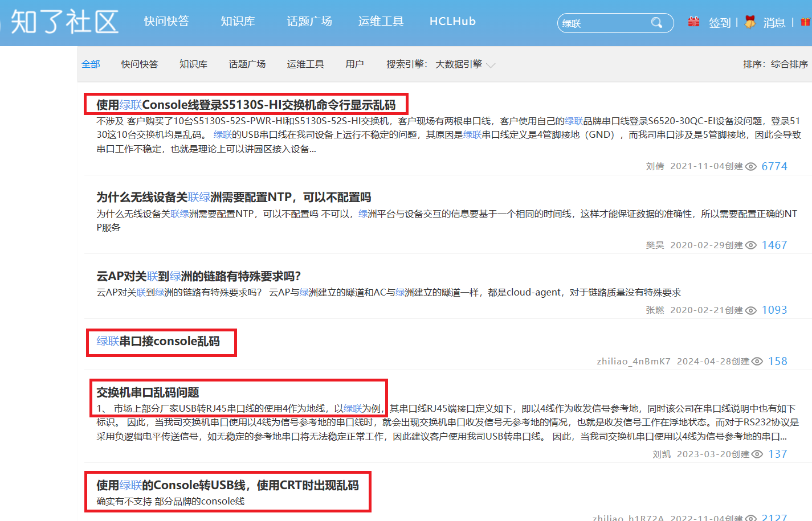Open result 为什么无线设备关联绿洲需要配置NTP
Image resolution: width=812 pixels, height=521 pixels.
click(x=234, y=197)
